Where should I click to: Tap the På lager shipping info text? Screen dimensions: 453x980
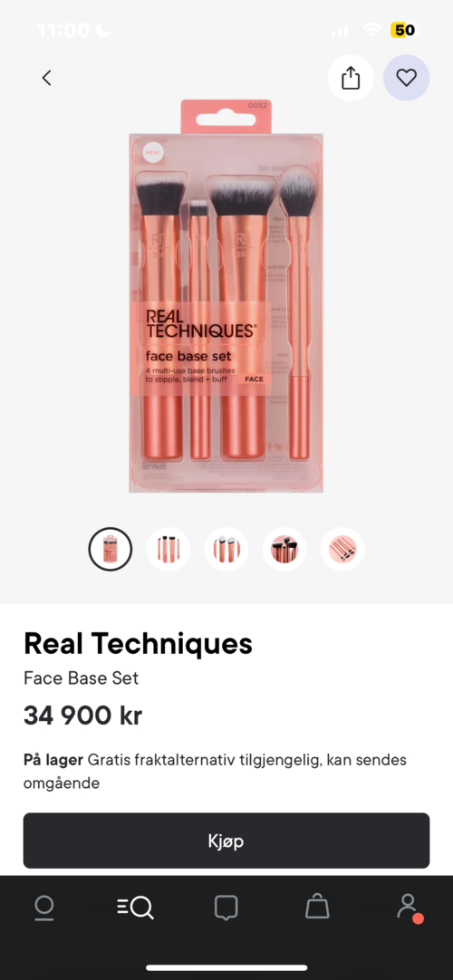click(215, 772)
